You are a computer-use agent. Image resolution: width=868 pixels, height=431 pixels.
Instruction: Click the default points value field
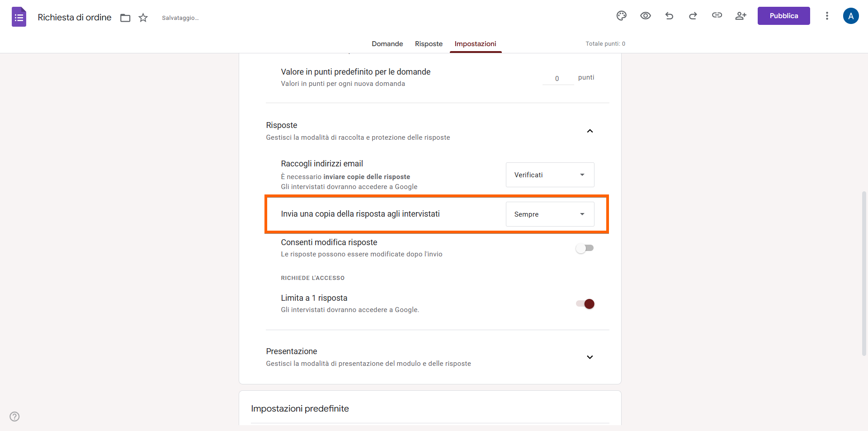[x=558, y=78]
